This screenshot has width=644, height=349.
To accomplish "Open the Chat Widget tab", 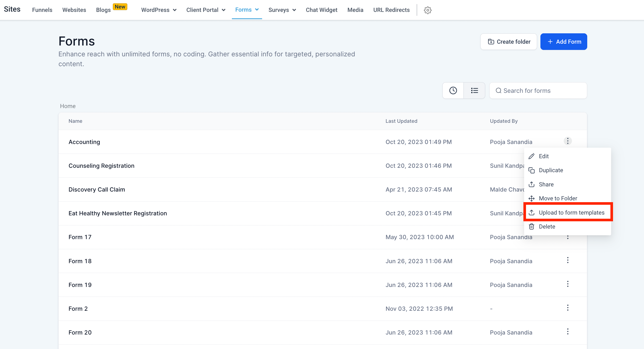I will (x=321, y=10).
